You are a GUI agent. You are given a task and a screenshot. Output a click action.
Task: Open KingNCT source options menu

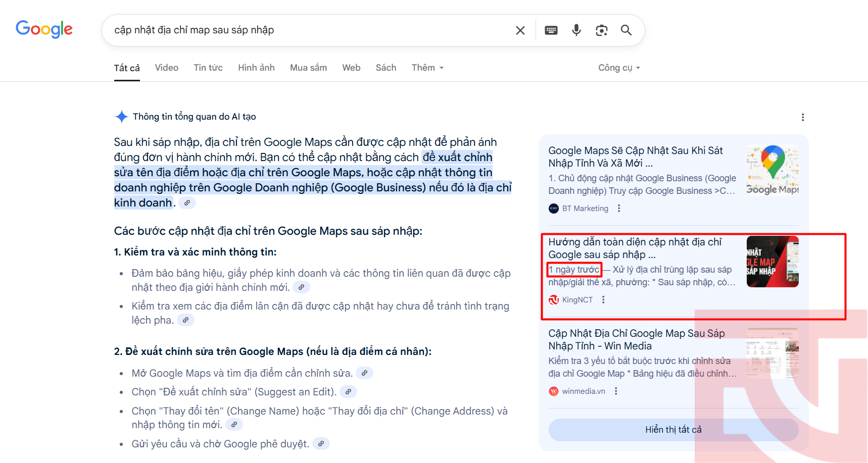tap(603, 300)
